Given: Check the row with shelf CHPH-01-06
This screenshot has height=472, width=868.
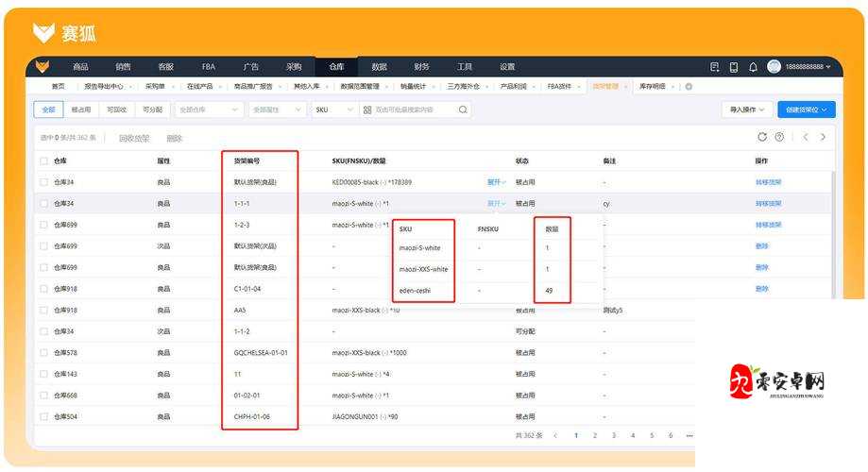Looking at the screenshot, I should click(x=43, y=416).
